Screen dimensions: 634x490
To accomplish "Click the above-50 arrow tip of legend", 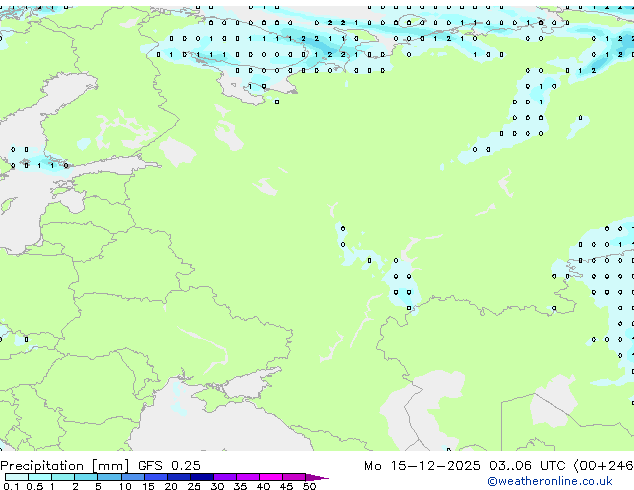I will coord(317,477).
